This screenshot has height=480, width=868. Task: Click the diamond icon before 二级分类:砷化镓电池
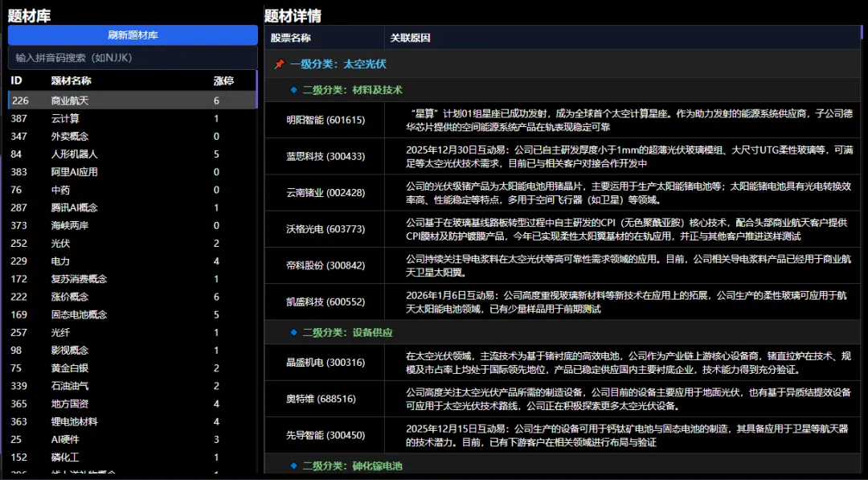293,466
